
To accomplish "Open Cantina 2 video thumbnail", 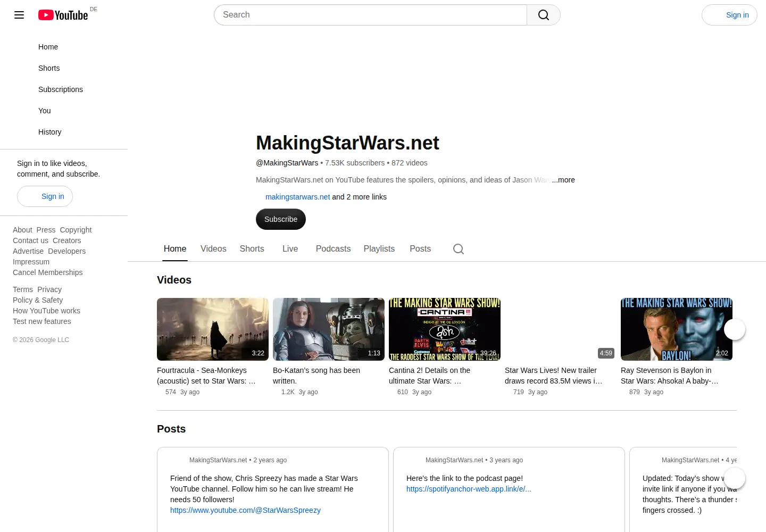I will 445,329.
